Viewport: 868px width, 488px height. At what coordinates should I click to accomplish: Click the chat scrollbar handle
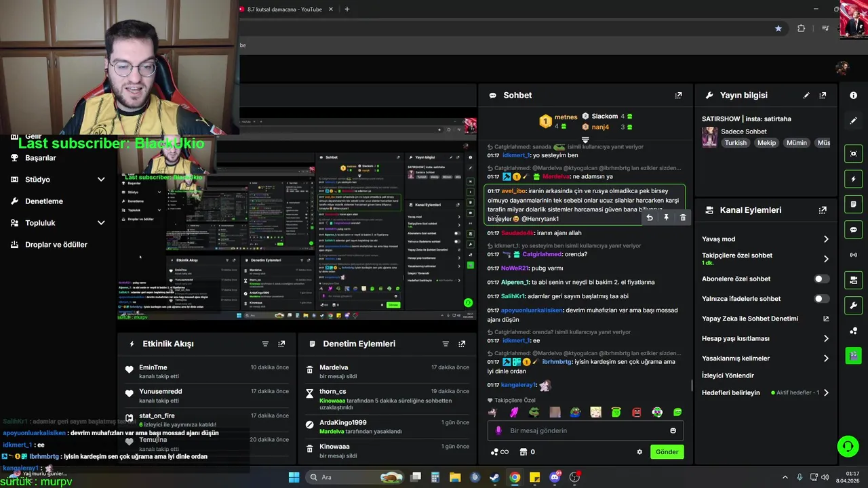pyautogui.click(x=692, y=385)
